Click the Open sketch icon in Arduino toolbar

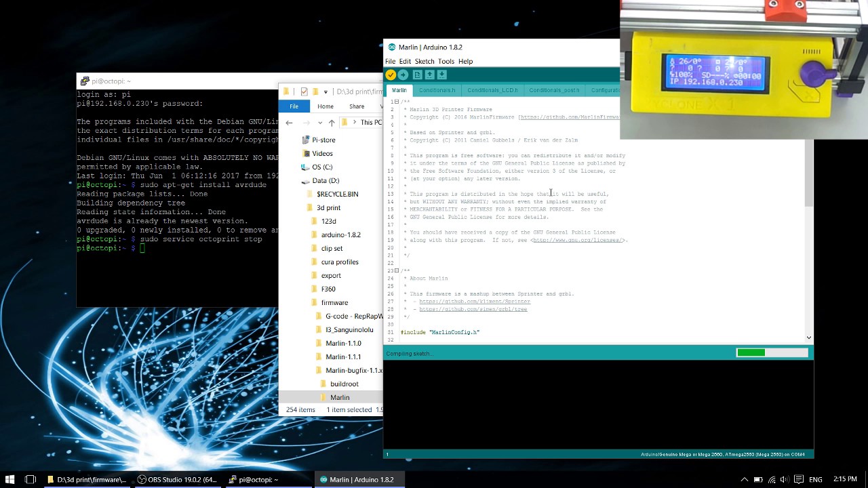click(430, 75)
